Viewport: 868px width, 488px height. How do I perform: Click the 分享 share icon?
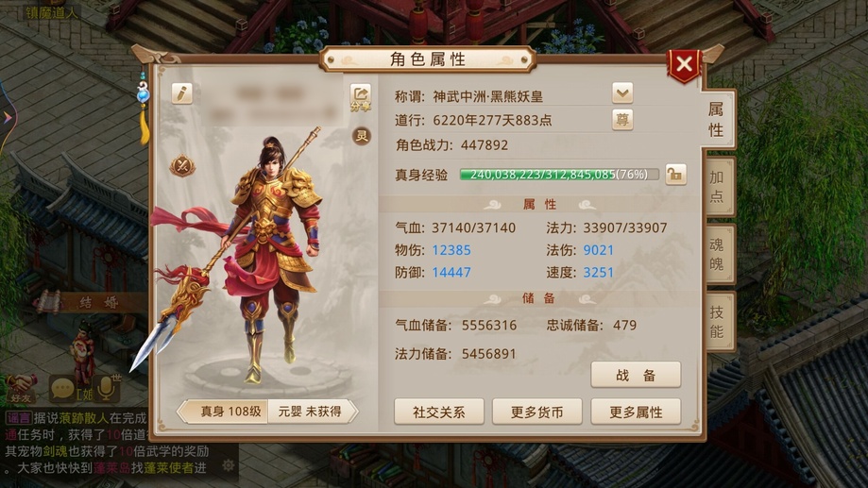pos(361,98)
